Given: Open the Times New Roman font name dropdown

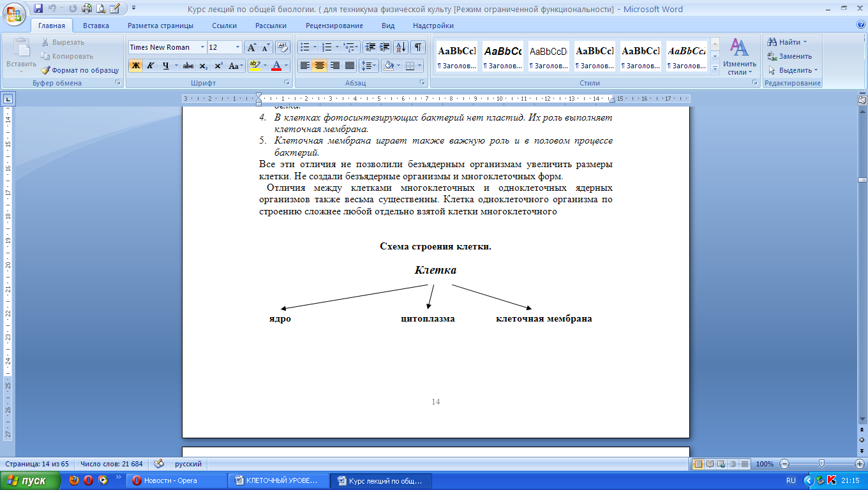Looking at the screenshot, I should 202,47.
